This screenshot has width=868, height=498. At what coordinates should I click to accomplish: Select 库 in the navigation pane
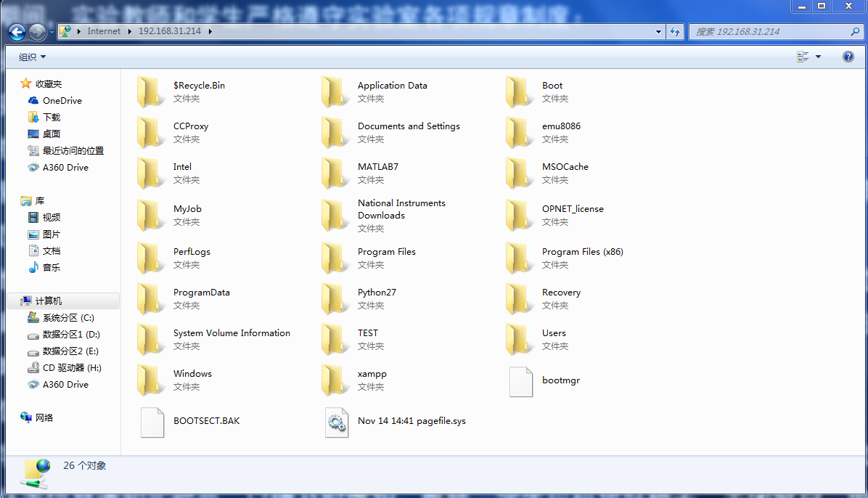[x=32, y=200]
